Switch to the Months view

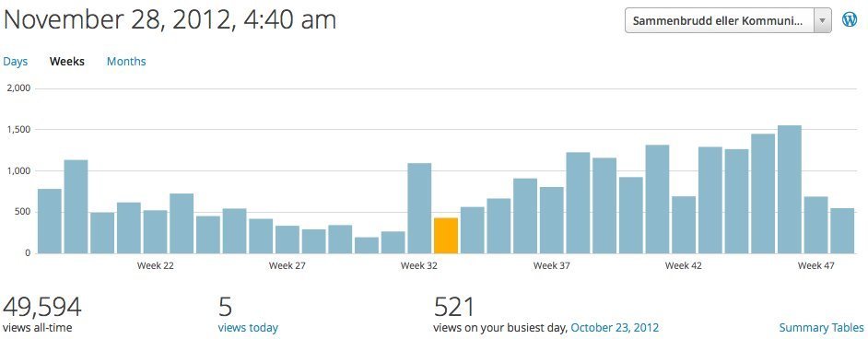(x=126, y=62)
